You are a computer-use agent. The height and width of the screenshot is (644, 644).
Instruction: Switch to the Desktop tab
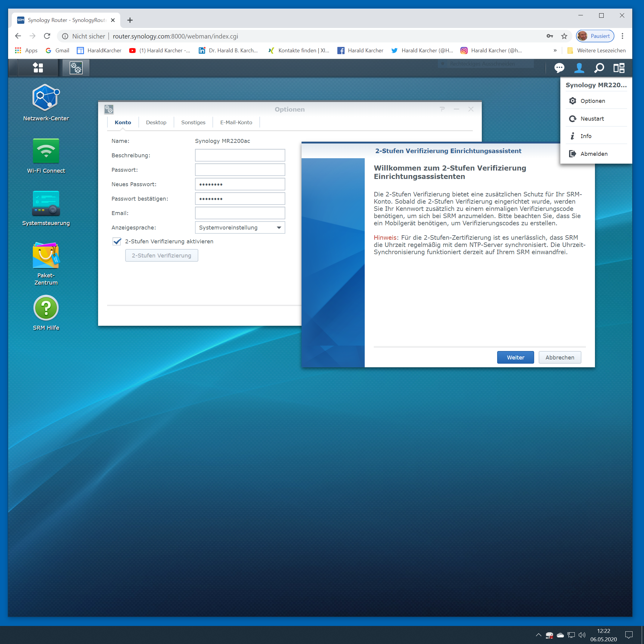coord(156,122)
